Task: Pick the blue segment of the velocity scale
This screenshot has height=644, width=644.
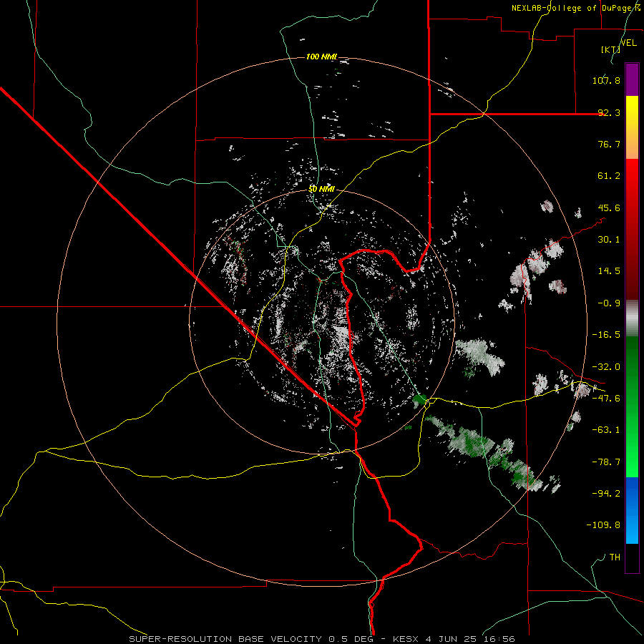Action: pyautogui.click(x=632, y=510)
